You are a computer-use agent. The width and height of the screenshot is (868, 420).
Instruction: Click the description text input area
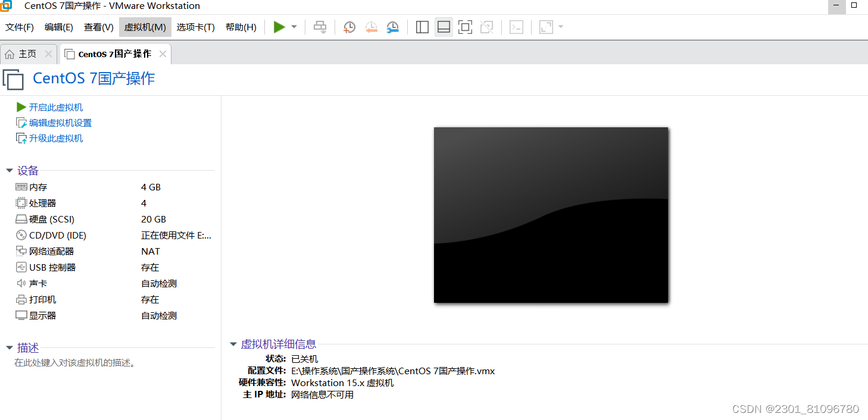pyautogui.click(x=75, y=362)
